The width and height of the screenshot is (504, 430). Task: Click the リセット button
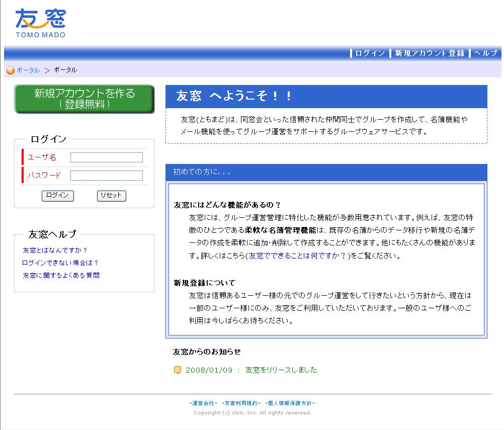coord(111,196)
